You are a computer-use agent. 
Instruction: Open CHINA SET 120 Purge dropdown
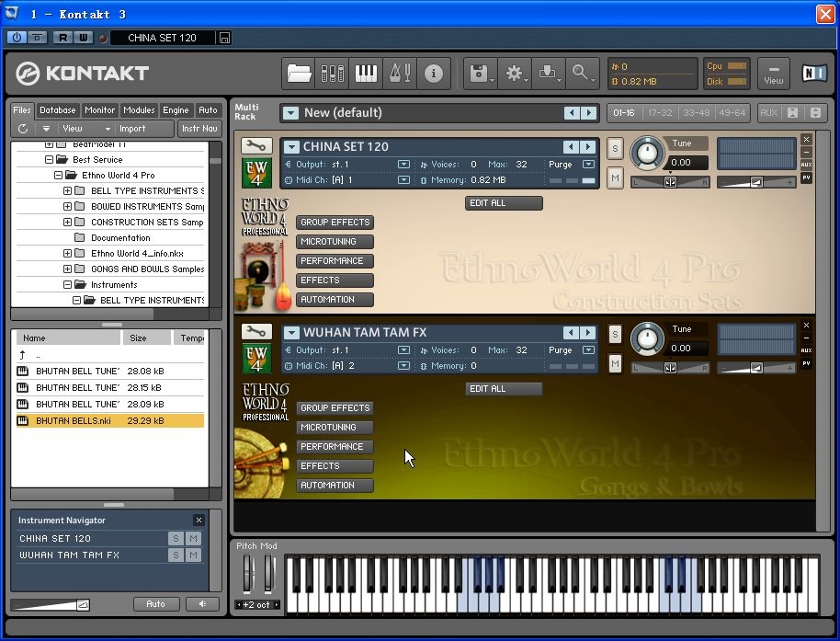coord(588,164)
